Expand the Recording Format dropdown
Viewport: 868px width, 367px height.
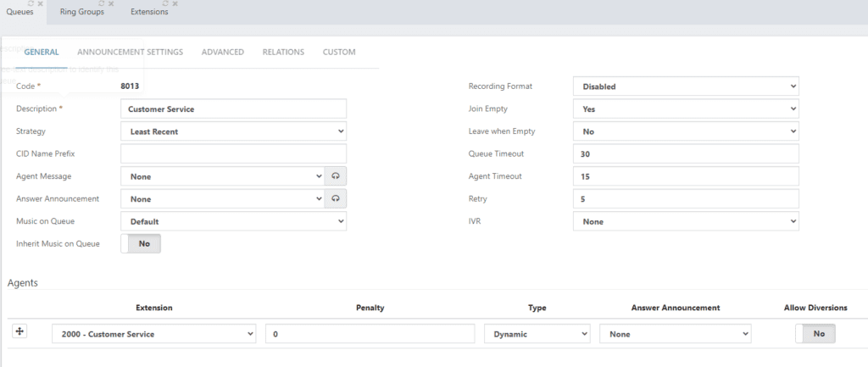point(686,86)
